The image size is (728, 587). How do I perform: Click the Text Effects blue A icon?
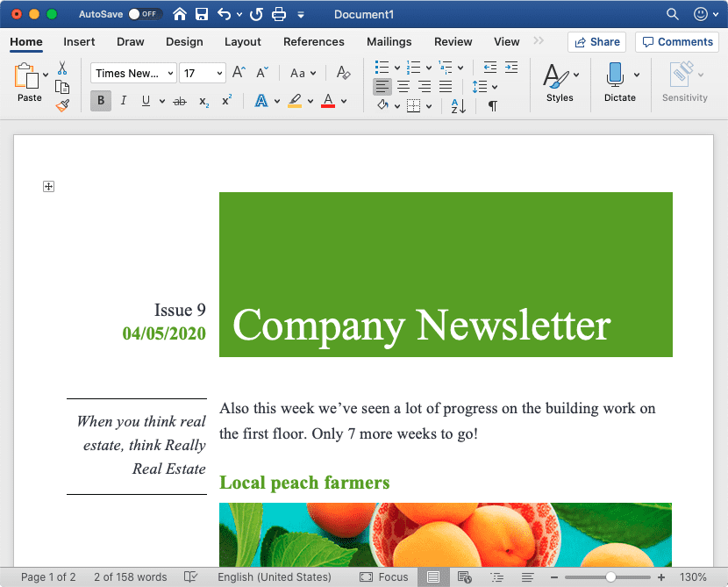coord(261,101)
